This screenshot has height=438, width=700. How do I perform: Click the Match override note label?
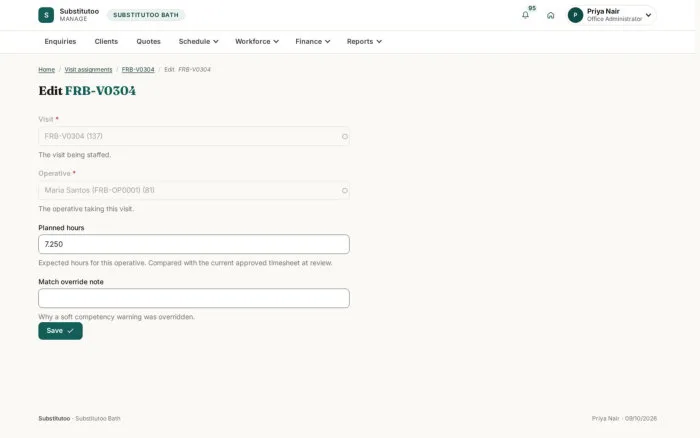pos(71,282)
